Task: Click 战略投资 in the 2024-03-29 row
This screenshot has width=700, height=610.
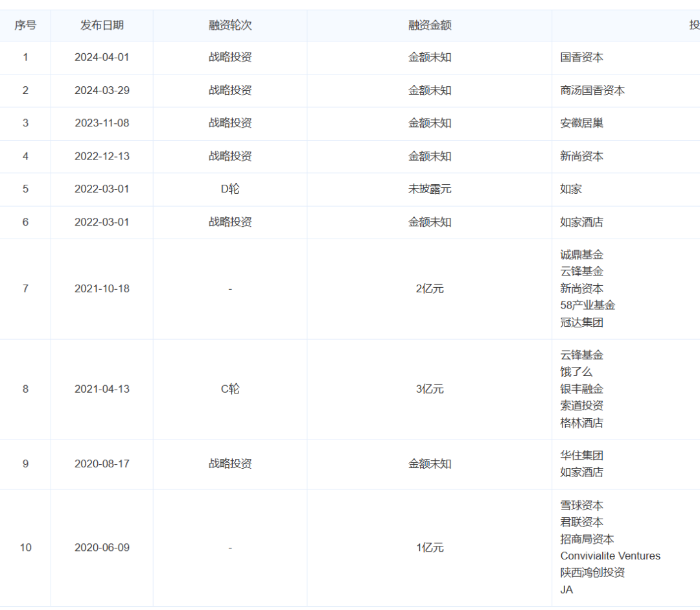Action: tap(230, 91)
